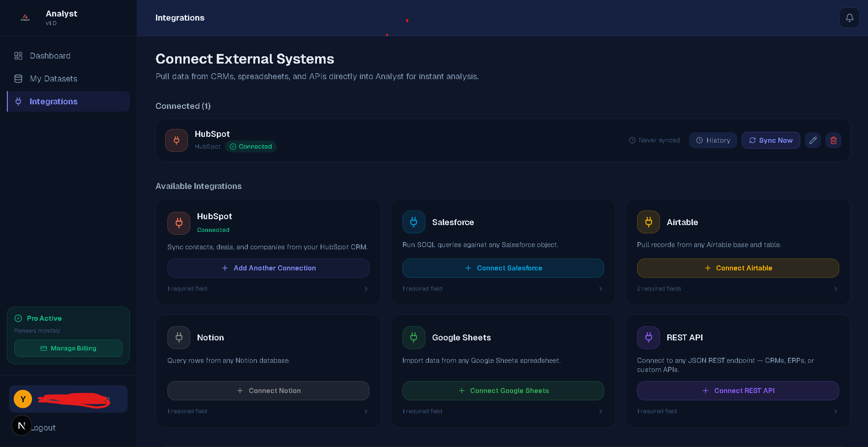Expand Airtable required fields chevron
Viewport: 868px width, 447px height.
click(836, 289)
